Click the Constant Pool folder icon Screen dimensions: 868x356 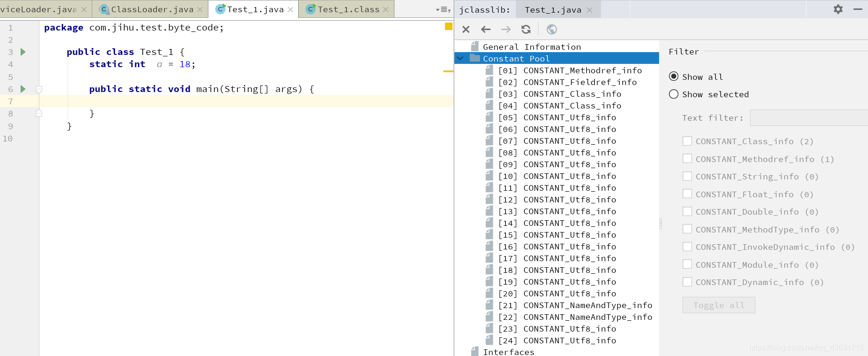tap(475, 58)
